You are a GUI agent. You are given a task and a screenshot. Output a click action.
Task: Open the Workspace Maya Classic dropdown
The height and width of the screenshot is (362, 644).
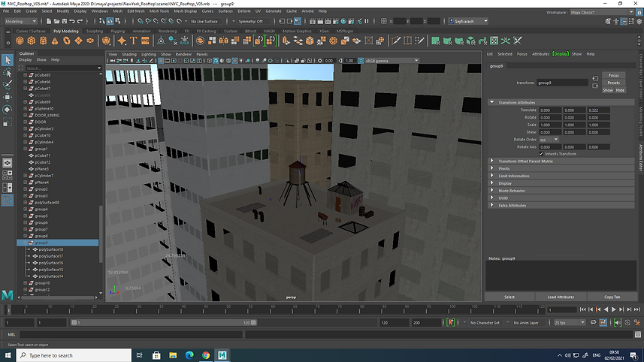[601, 12]
